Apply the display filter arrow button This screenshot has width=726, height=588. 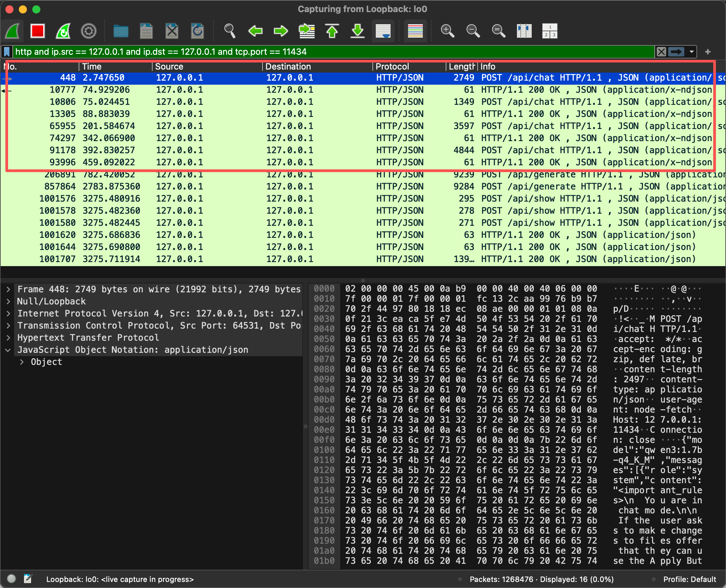pyautogui.click(x=677, y=52)
